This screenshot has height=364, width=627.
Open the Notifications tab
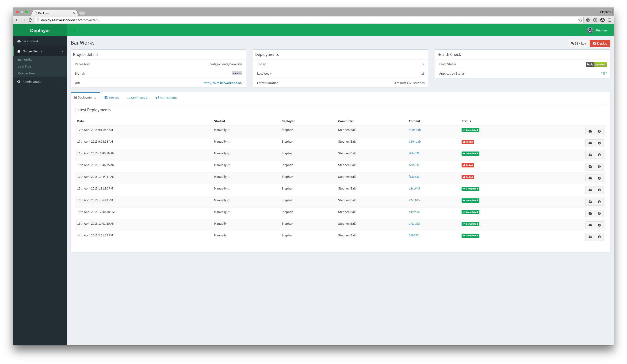click(166, 98)
